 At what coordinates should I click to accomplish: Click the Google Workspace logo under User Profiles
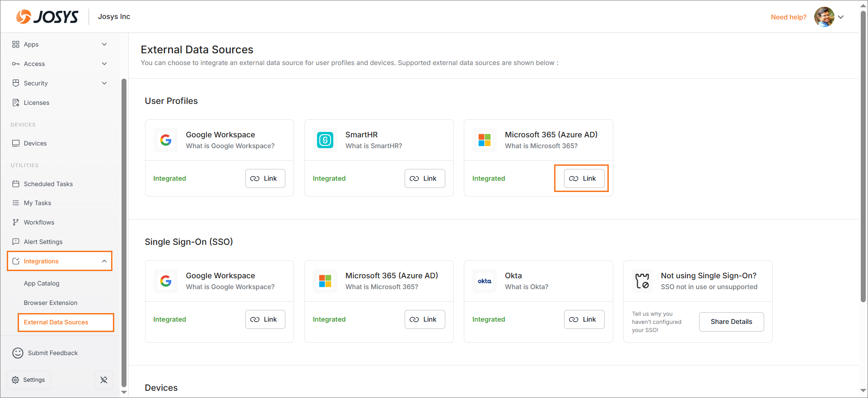pos(166,140)
